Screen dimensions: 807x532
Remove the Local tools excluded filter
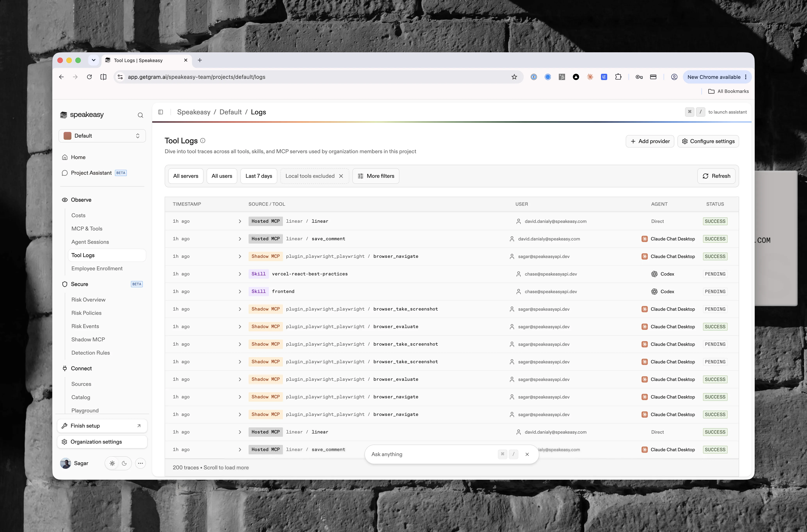point(341,176)
